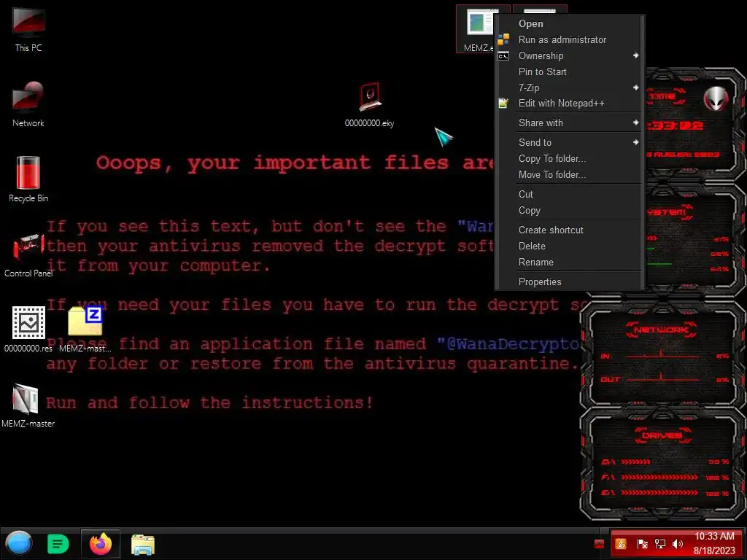Image resolution: width=747 pixels, height=560 pixels.
Task: Open the Control Panel desktop icon
Action: [x=28, y=254]
